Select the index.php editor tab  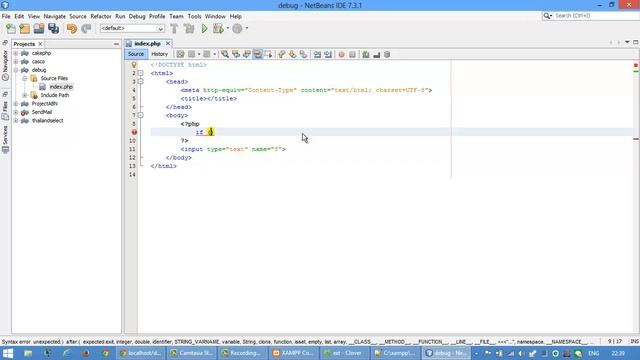[x=147, y=44]
